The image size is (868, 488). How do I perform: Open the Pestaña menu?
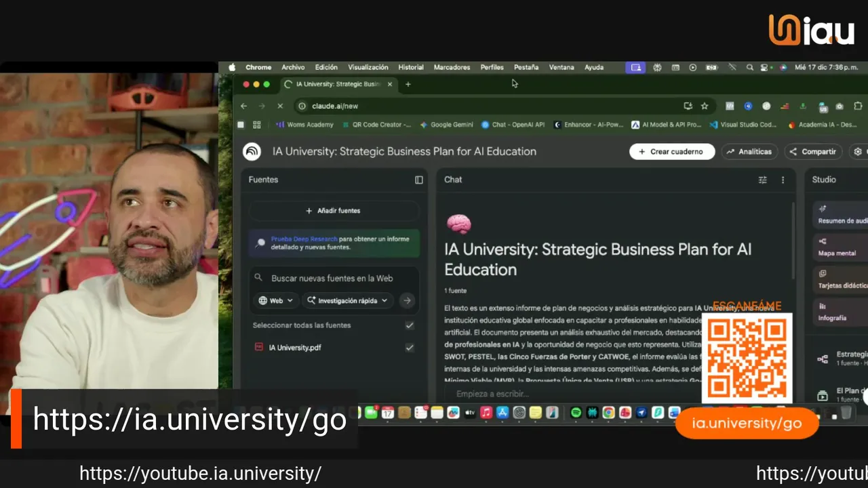point(526,67)
